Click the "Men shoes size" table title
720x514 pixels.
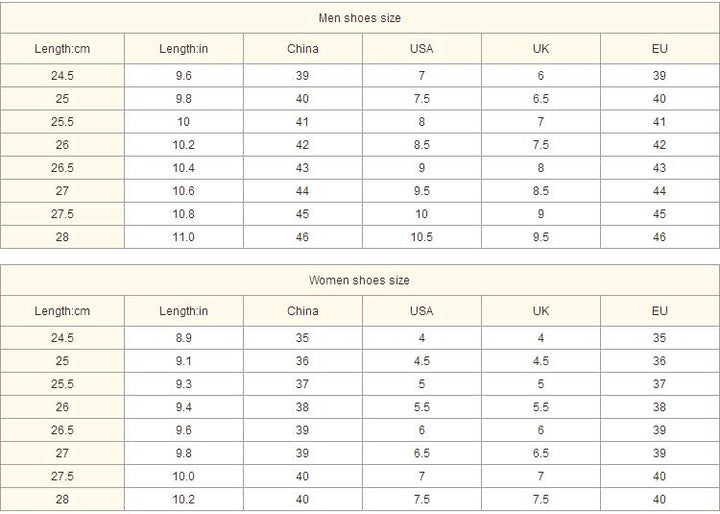360,18
